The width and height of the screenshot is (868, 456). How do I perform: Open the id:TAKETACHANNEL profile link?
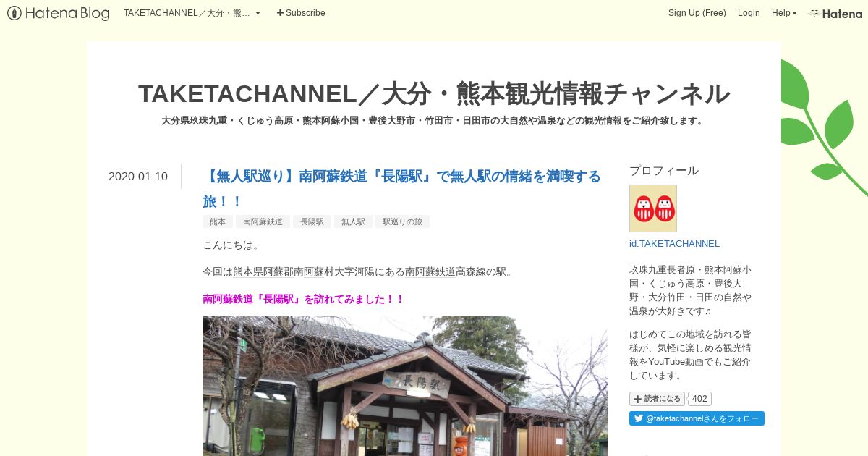(674, 244)
